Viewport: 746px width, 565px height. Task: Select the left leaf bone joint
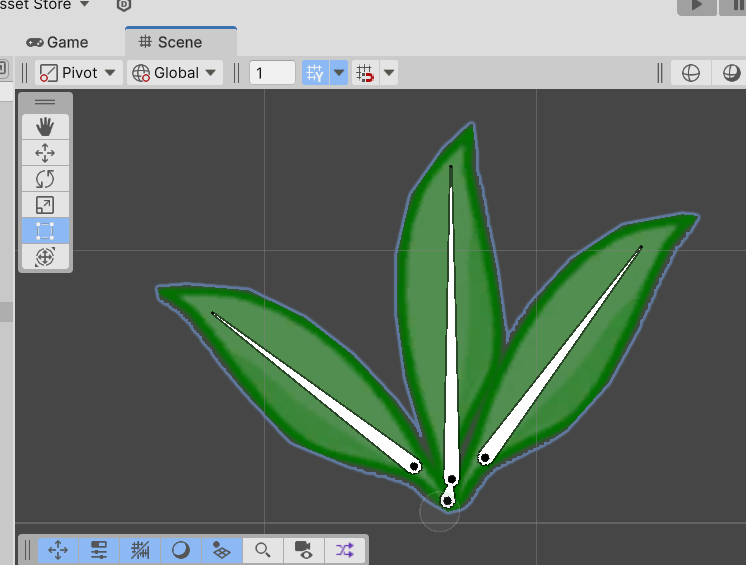click(414, 467)
